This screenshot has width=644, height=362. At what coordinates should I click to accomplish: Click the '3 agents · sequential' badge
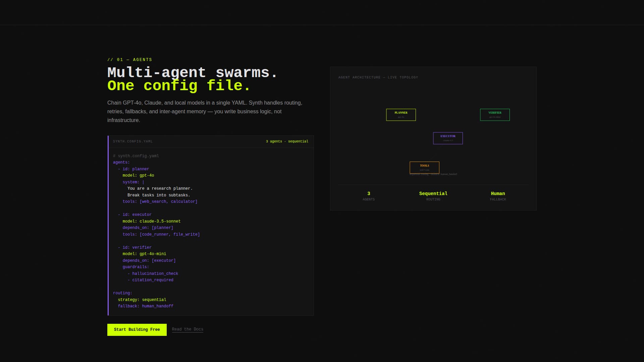(287, 141)
